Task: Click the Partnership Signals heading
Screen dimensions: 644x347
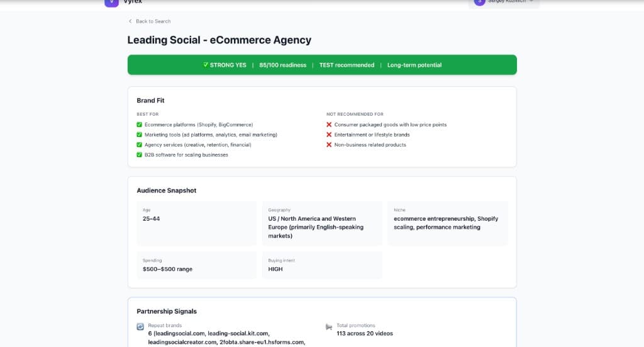Action: pos(167,311)
